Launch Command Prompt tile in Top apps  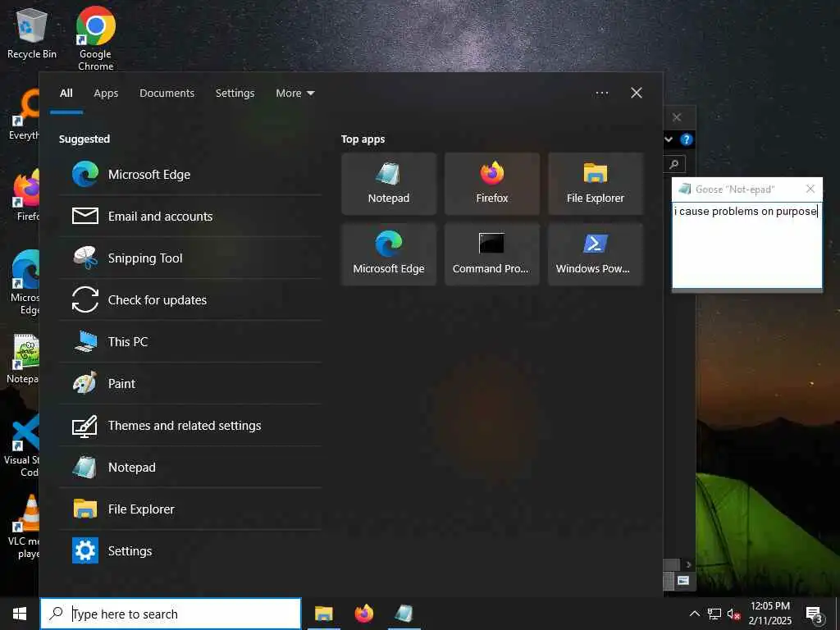coord(492,254)
